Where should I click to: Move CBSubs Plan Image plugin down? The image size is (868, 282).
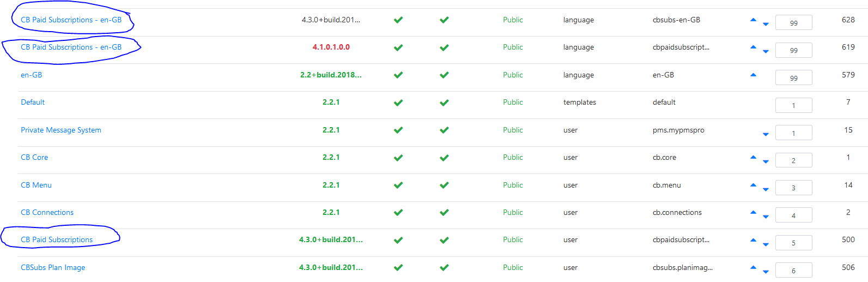766,272
